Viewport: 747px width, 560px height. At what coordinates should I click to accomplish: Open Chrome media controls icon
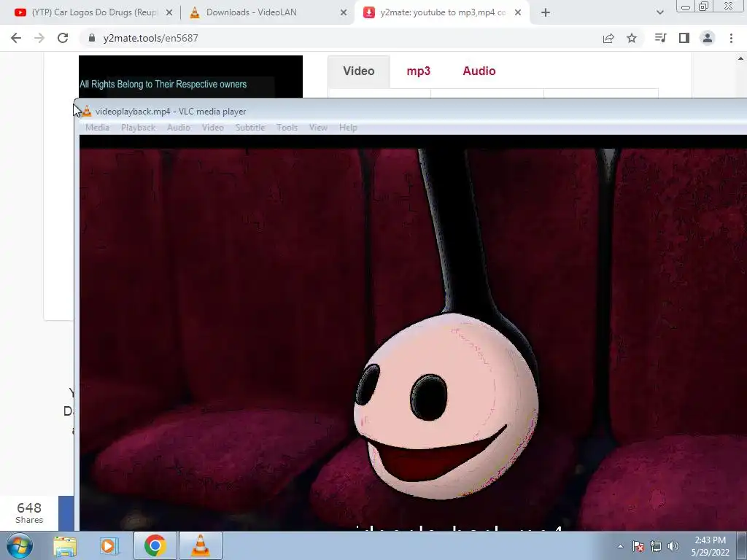(x=660, y=38)
